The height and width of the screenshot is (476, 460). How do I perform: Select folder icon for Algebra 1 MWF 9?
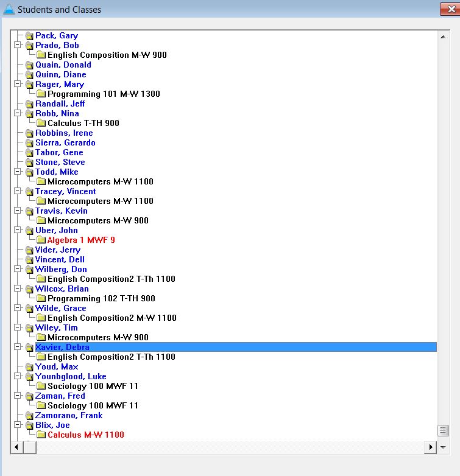tap(41, 240)
